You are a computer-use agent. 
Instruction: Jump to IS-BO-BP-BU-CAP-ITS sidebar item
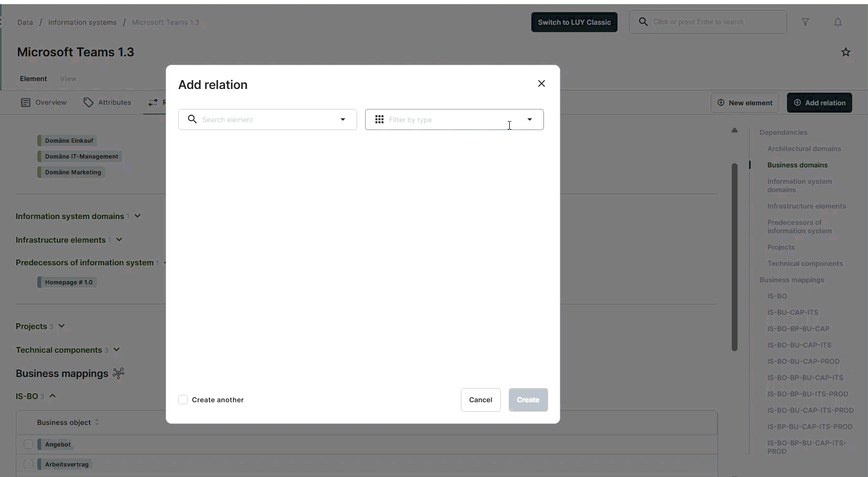[x=805, y=377]
